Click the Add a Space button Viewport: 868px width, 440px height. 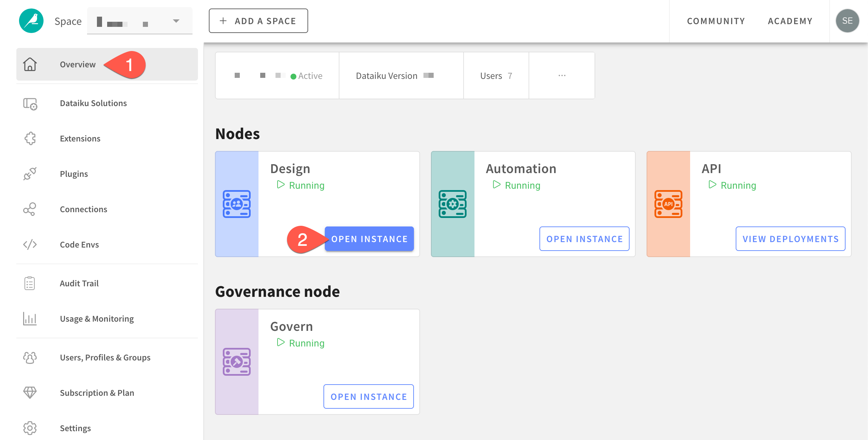tap(258, 21)
